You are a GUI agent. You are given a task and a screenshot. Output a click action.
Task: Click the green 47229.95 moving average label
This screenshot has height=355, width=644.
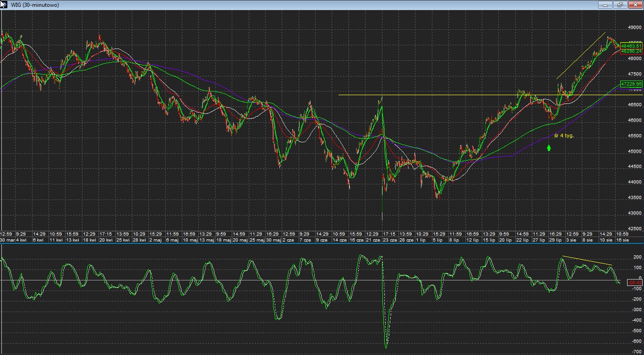tap(631, 84)
